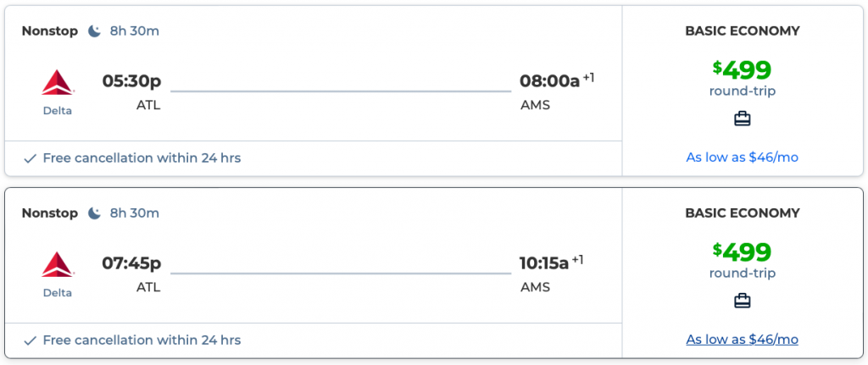Click the 05:30p departure time
Image resolution: width=868 pixels, height=365 pixels.
tap(131, 81)
